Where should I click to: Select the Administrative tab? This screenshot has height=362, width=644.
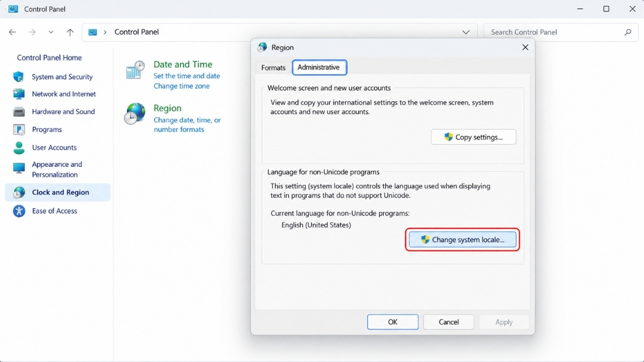pyautogui.click(x=319, y=67)
